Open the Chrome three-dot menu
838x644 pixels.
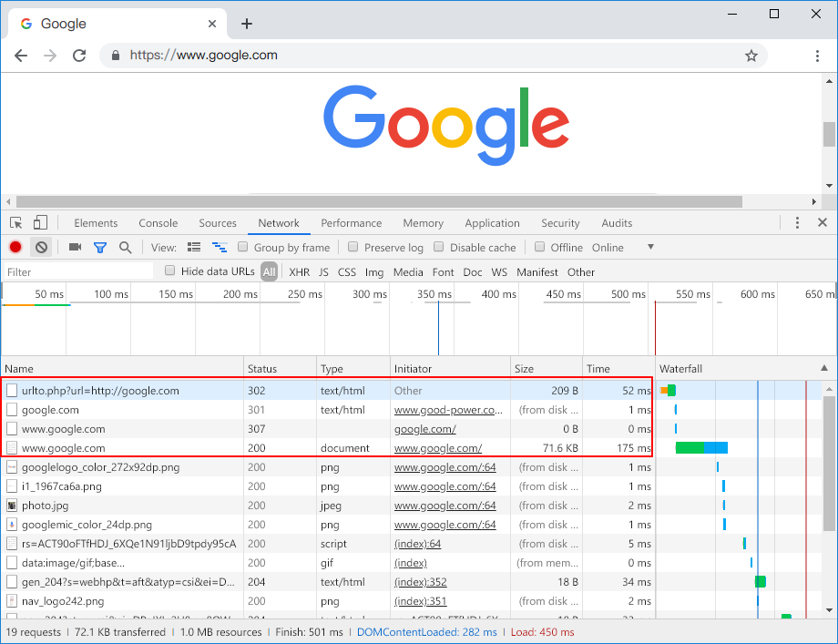pos(817,56)
